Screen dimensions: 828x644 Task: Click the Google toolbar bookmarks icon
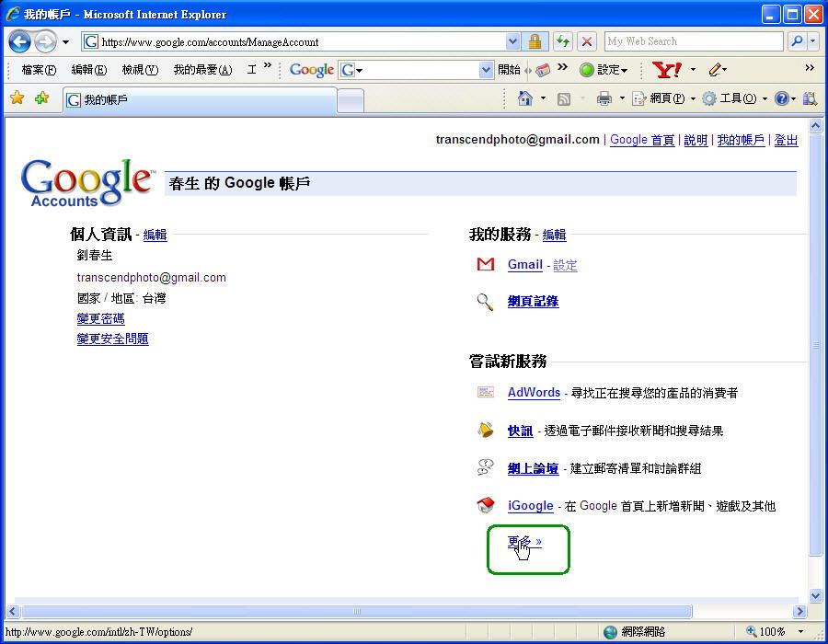[543, 70]
